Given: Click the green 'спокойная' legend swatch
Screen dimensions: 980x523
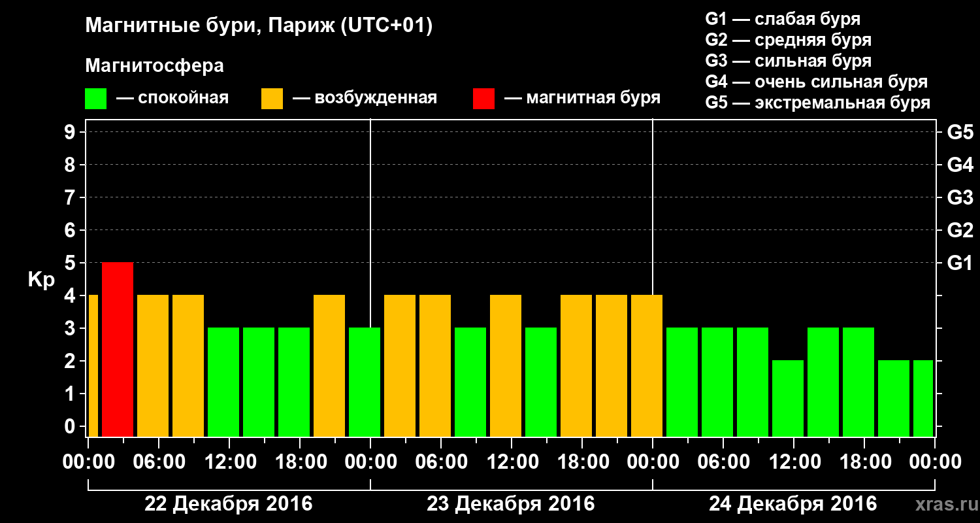Looking at the screenshot, I should (x=95, y=99).
